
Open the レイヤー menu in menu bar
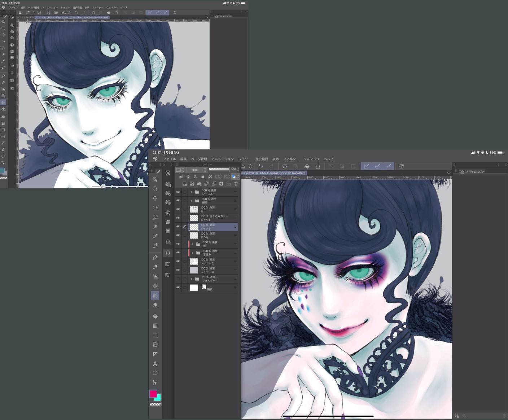[x=244, y=159]
